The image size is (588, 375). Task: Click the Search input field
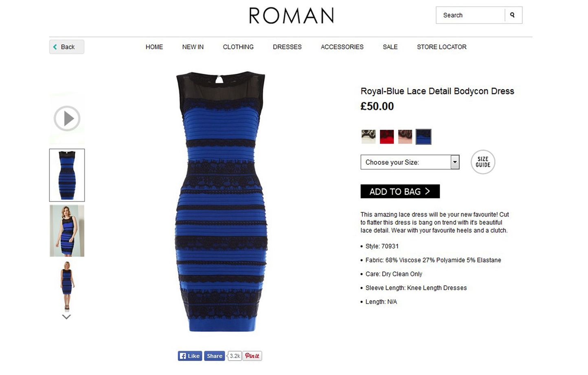click(470, 15)
